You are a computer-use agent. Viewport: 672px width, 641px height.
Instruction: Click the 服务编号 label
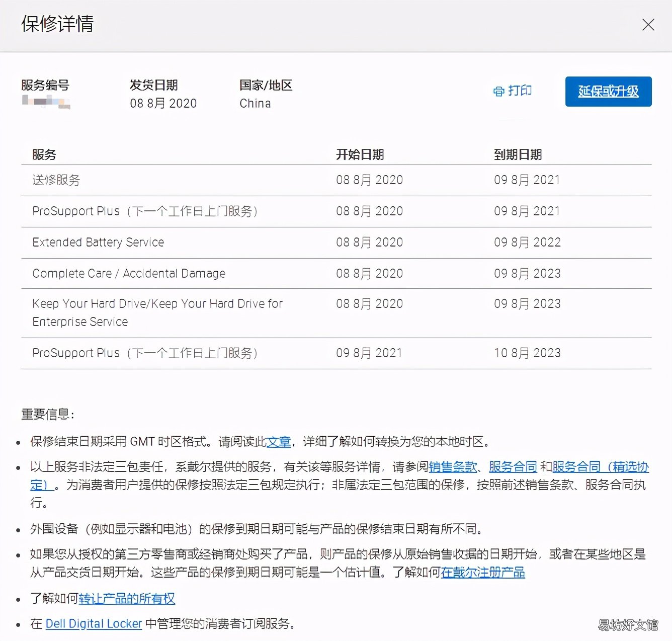click(x=45, y=85)
